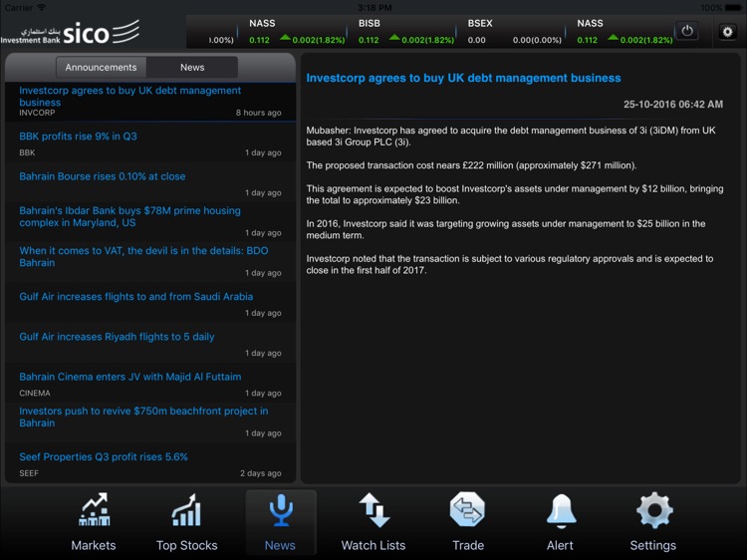Open the Alert bell icon
Viewport: 747px width, 560px height.
point(561,510)
